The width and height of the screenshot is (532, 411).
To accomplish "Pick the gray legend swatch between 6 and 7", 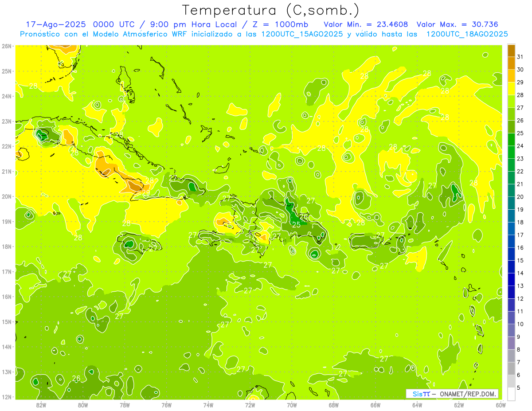I will 511,368.
